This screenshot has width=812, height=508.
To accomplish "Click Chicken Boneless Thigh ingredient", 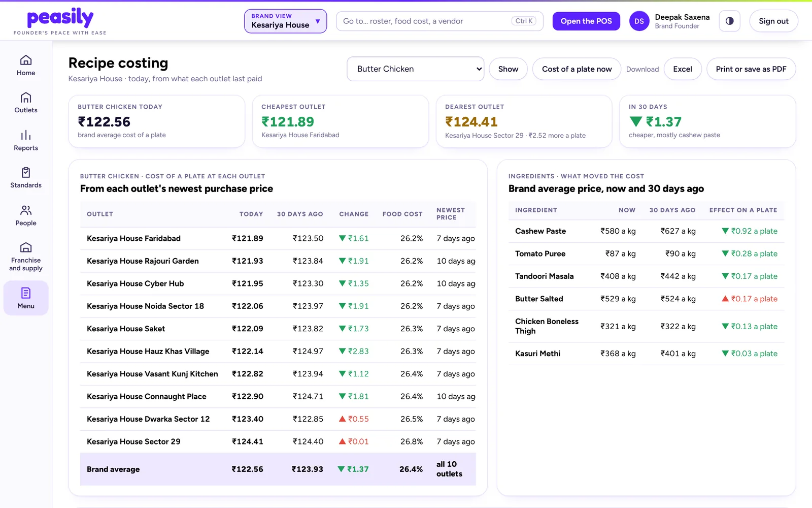I will (547, 326).
